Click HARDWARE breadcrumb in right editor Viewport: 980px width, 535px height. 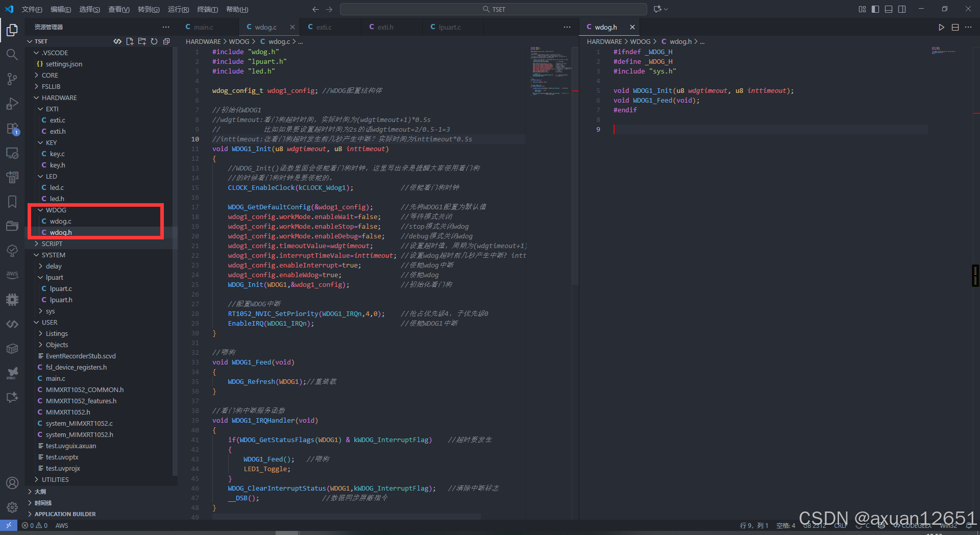click(604, 41)
